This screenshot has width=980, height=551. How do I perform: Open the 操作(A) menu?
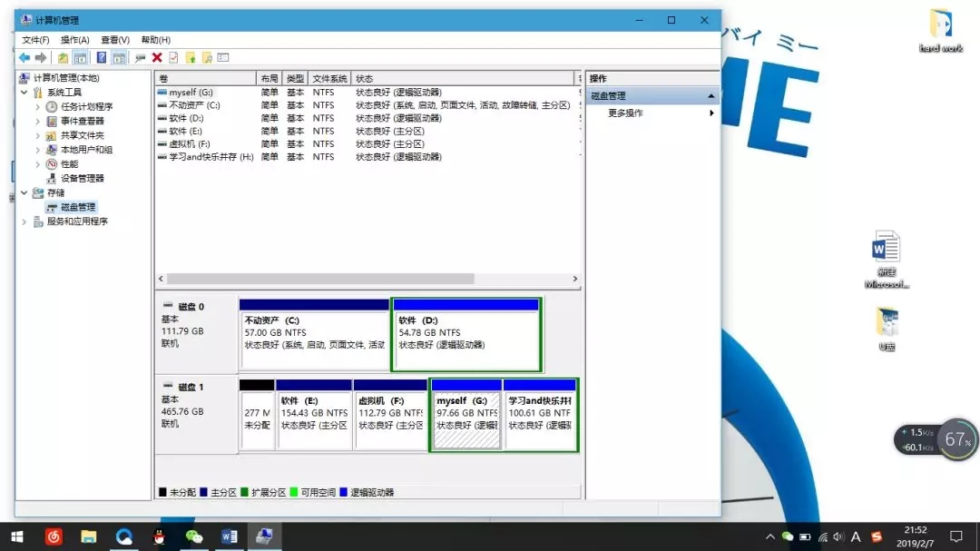pos(75,39)
